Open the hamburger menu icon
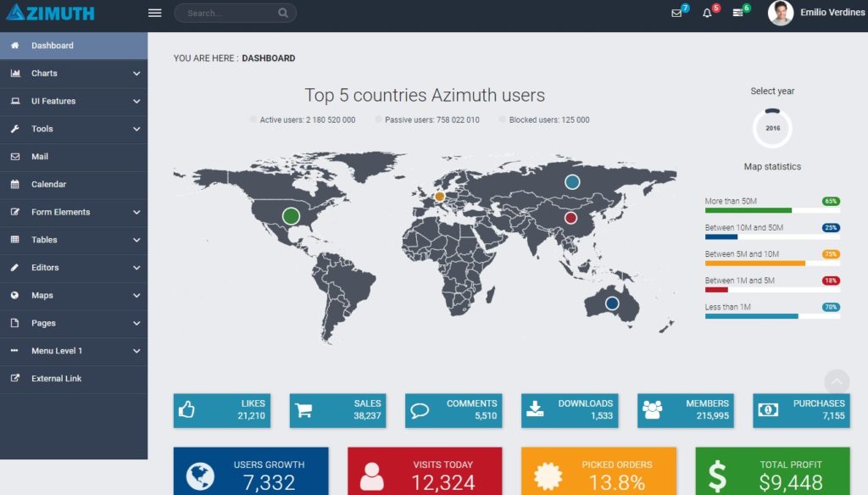 click(153, 13)
